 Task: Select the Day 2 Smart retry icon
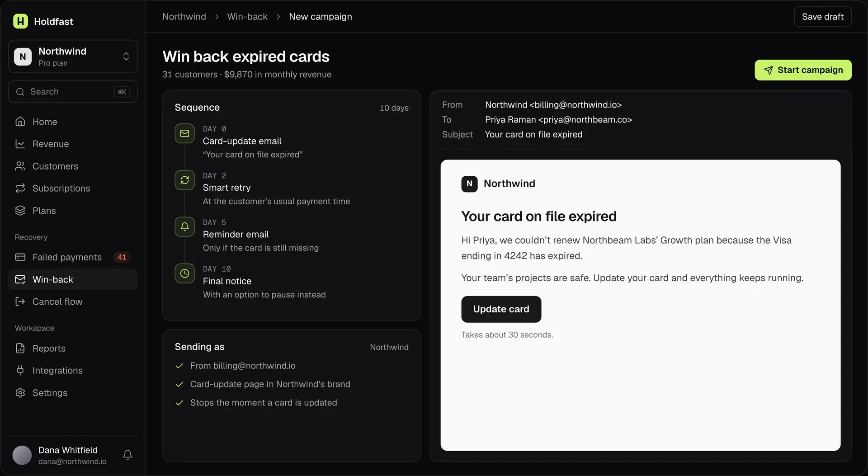[184, 180]
